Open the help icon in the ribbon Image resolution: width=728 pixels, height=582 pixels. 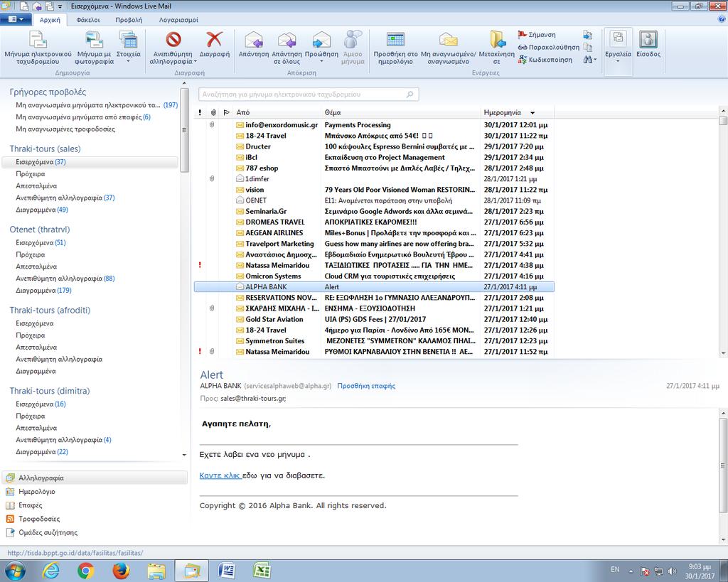point(722,19)
